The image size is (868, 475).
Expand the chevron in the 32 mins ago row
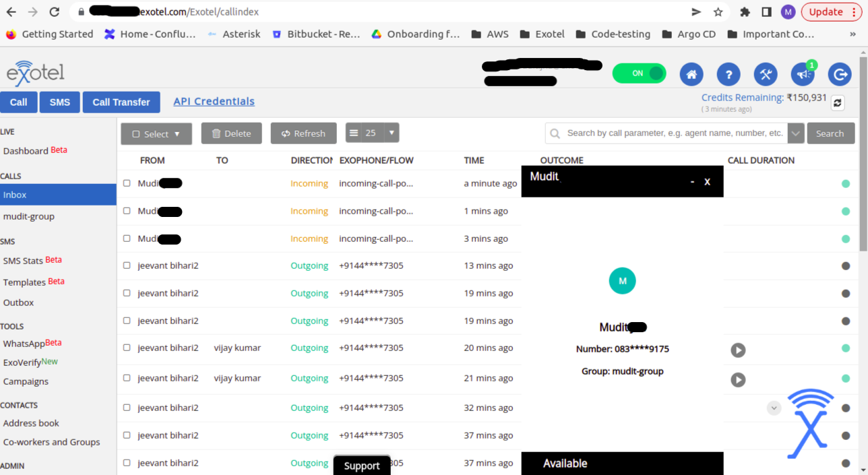pyautogui.click(x=774, y=408)
